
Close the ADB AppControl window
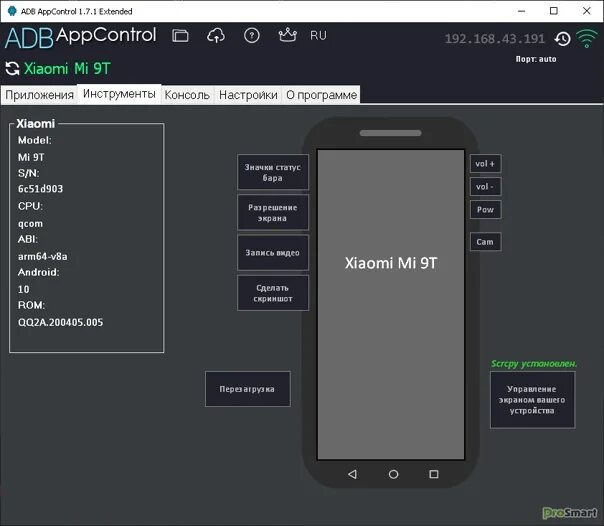(x=587, y=11)
